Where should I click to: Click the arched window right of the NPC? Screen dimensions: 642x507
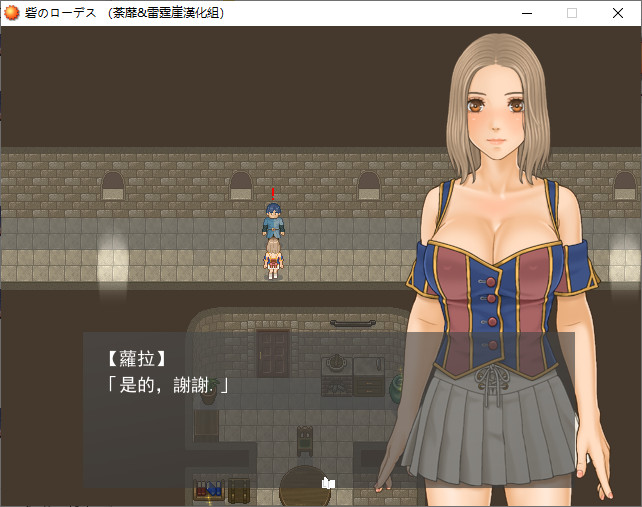369,185
